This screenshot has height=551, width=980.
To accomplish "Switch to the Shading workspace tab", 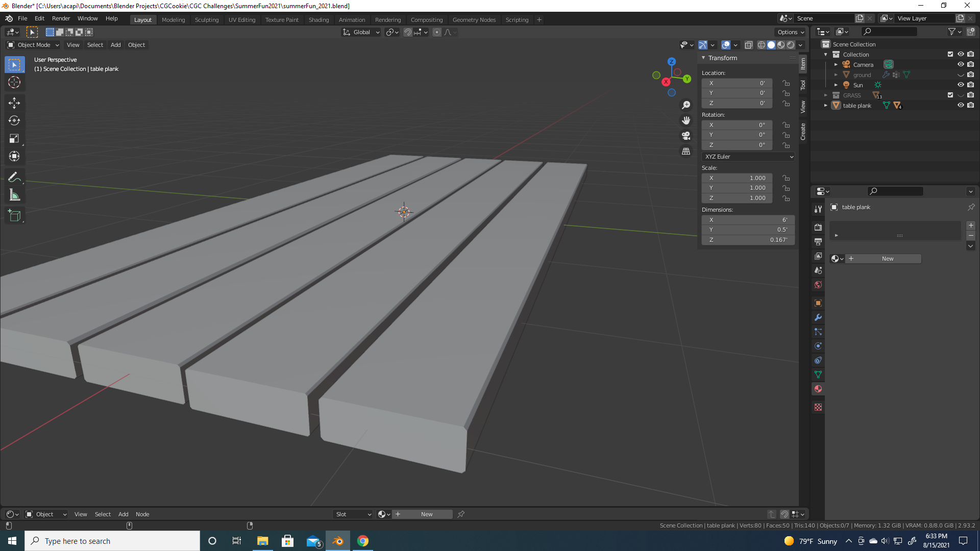I will pos(318,20).
